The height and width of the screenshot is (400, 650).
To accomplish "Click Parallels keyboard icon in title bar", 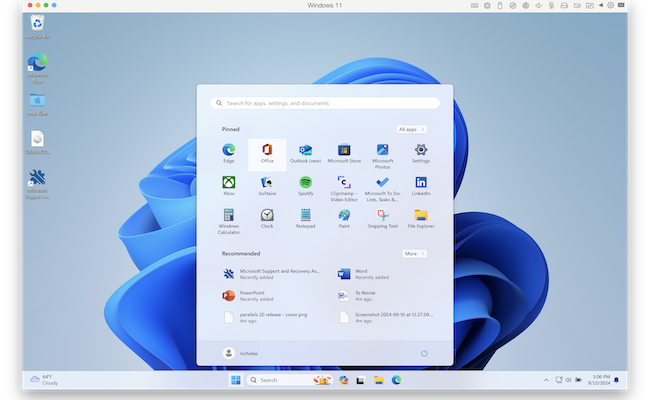I will [x=474, y=5].
